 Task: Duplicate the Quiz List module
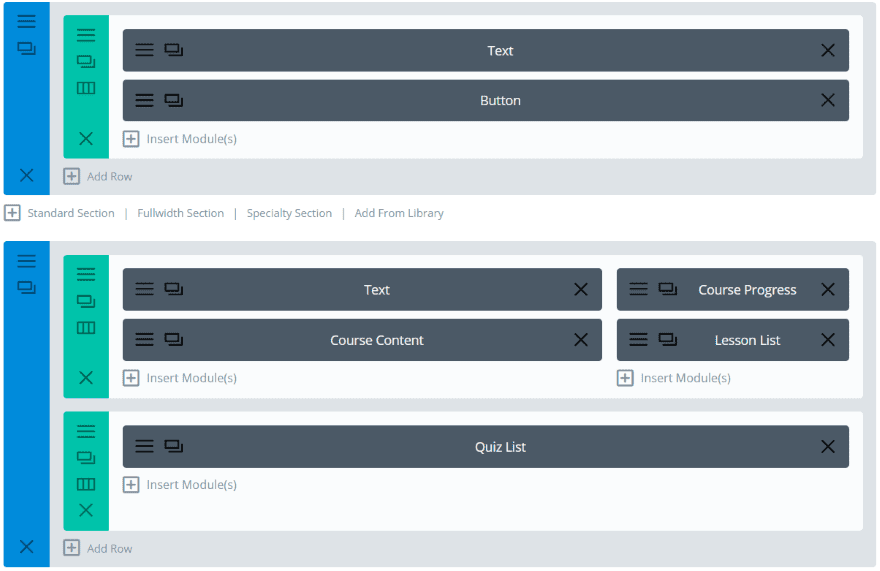click(174, 447)
